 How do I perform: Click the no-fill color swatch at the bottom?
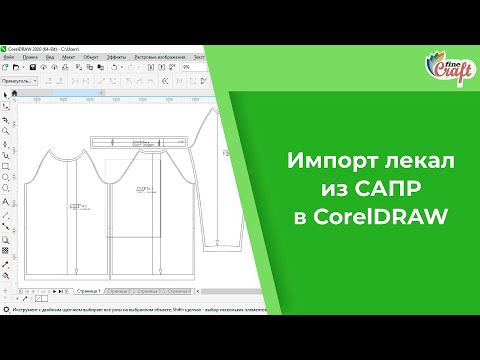(39, 299)
